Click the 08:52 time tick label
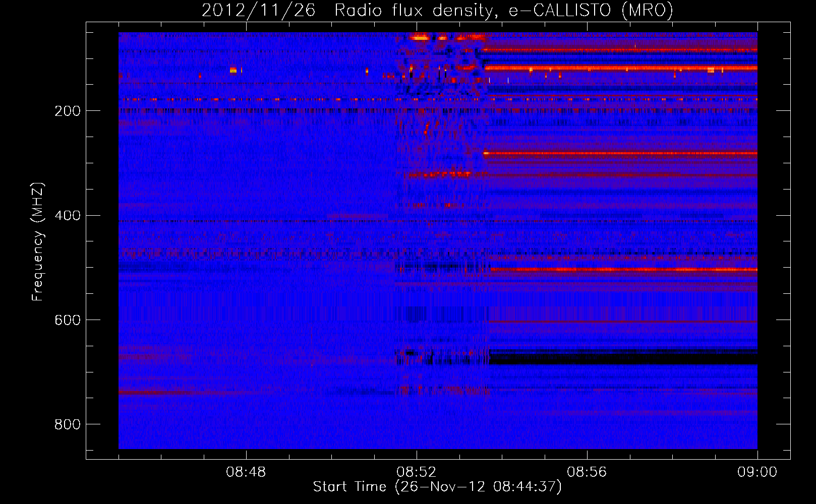The height and width of the screenshot is (504, 816). point(417,472)
